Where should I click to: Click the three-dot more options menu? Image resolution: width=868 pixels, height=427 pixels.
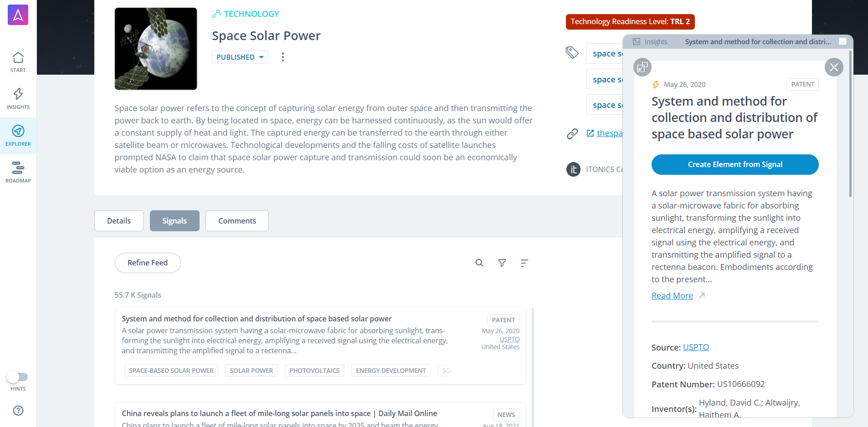pyautogui.click(x=283, y=57)
